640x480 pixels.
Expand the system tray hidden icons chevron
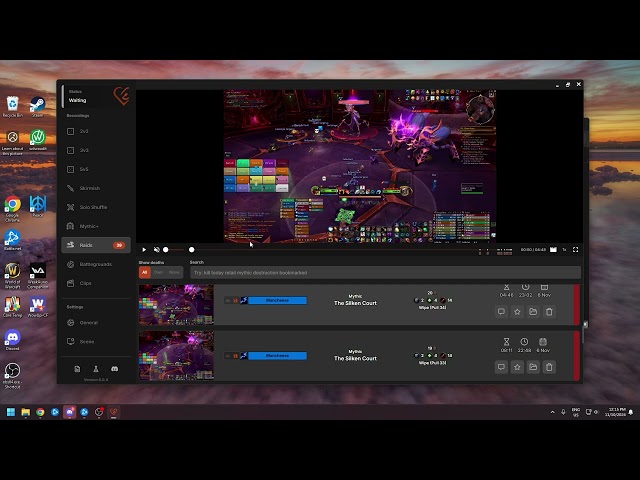coord(553,412)
